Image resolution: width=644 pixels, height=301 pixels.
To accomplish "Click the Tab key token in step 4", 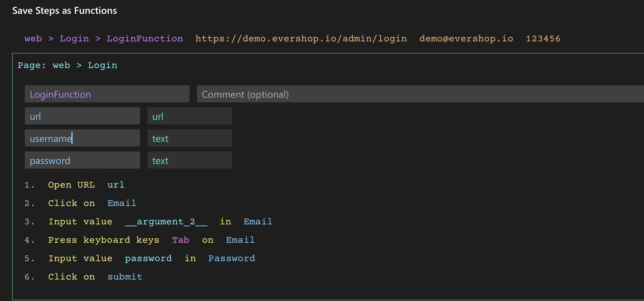I will coord(180,240).
